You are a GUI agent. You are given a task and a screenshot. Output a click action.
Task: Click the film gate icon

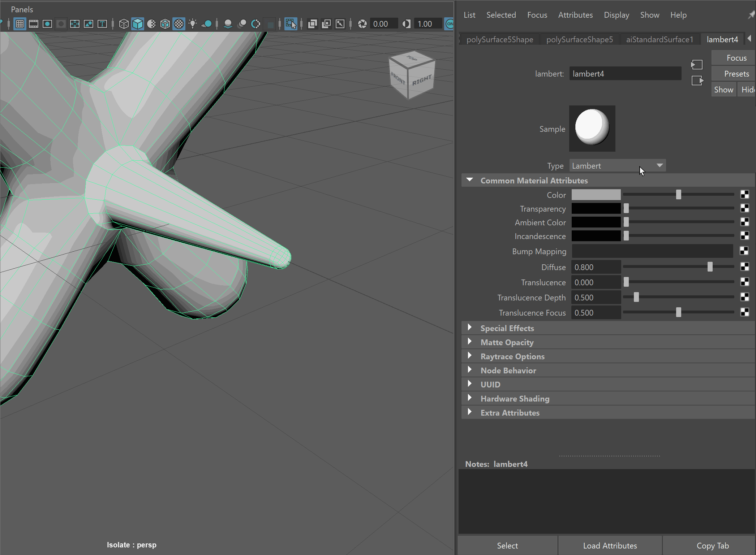point(34,24)
